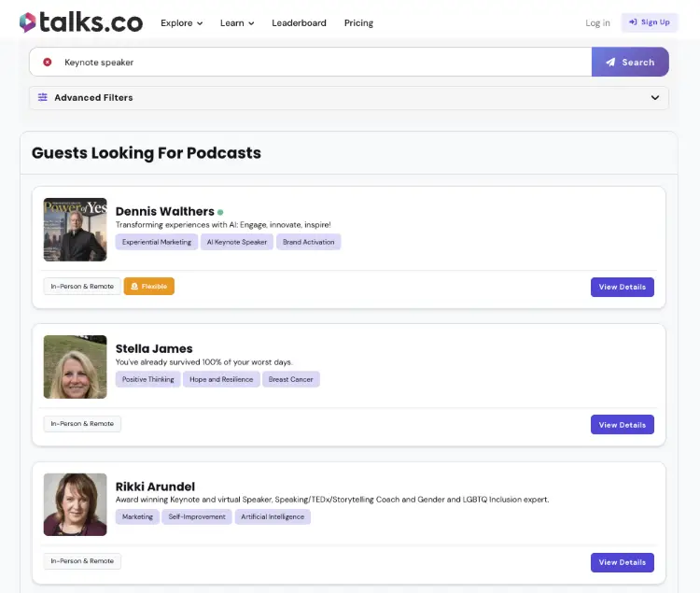Clear search with red X icon
This screenshot has height=593, width=700.
(48, 62)
